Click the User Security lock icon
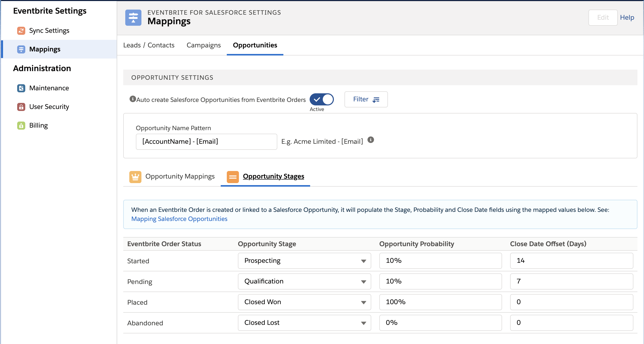Viewport: 644px width, 344px height. (21, 107)
